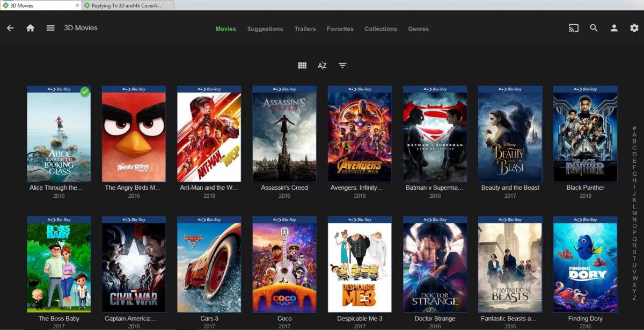The width and height of the screenshot is (644, 330).
Task: Open the Despicable Me 3 poster
Action: click(360, 264)
